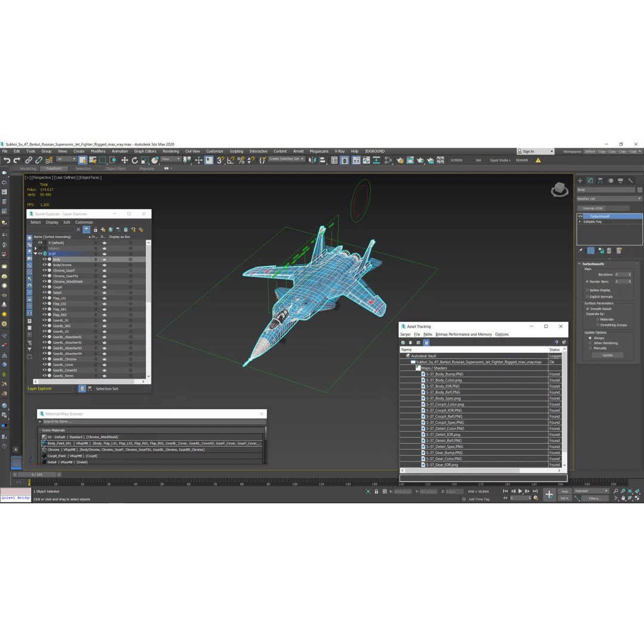Click the Auto key button
The width and height of the screenshot is (644, 644).
(x=565, y=491)
